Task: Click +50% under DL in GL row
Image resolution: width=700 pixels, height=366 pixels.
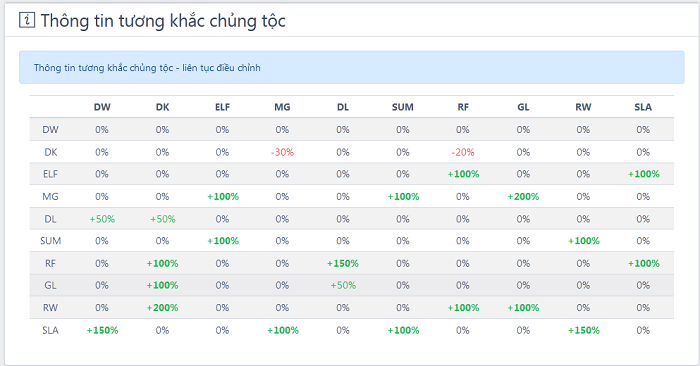Action: pyautogui.click(x=343, y=285)
